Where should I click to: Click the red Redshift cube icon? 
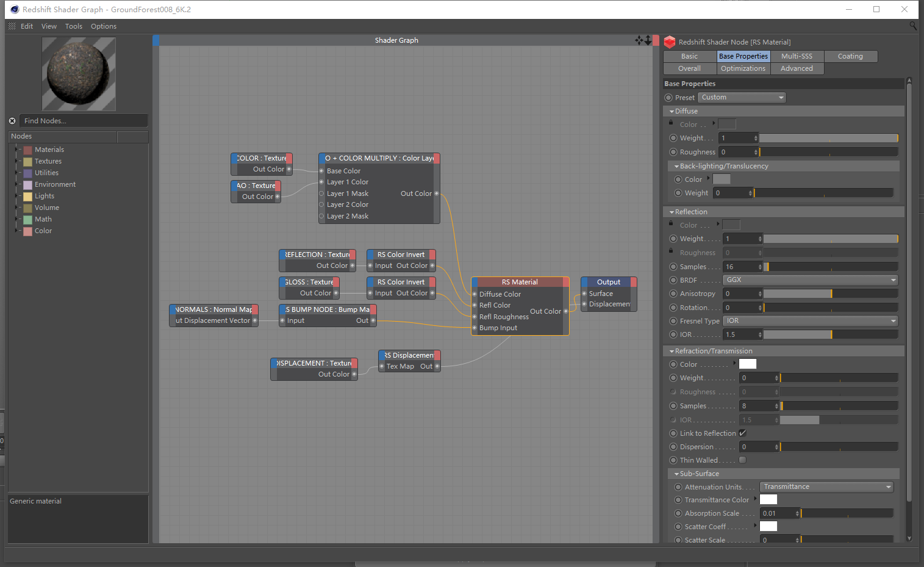click(x=670, y=42)
